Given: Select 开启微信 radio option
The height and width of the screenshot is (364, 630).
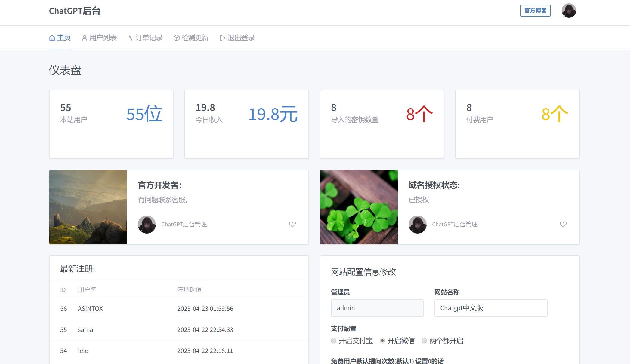Looking at the screenshot, I should click(x=382, y=341).
